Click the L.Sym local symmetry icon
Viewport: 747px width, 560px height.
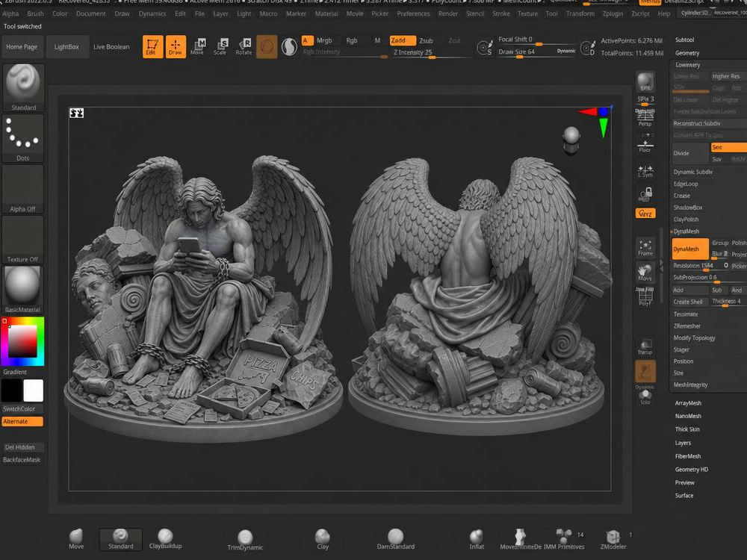(645, 172)
